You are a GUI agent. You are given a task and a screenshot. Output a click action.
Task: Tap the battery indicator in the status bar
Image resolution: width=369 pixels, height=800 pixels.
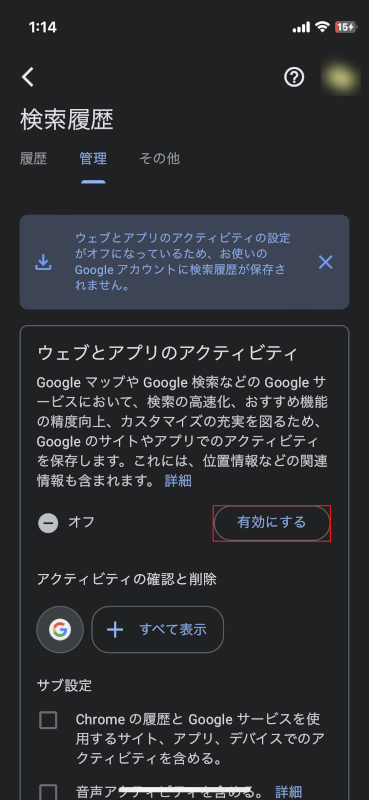[x=347, y=27]
